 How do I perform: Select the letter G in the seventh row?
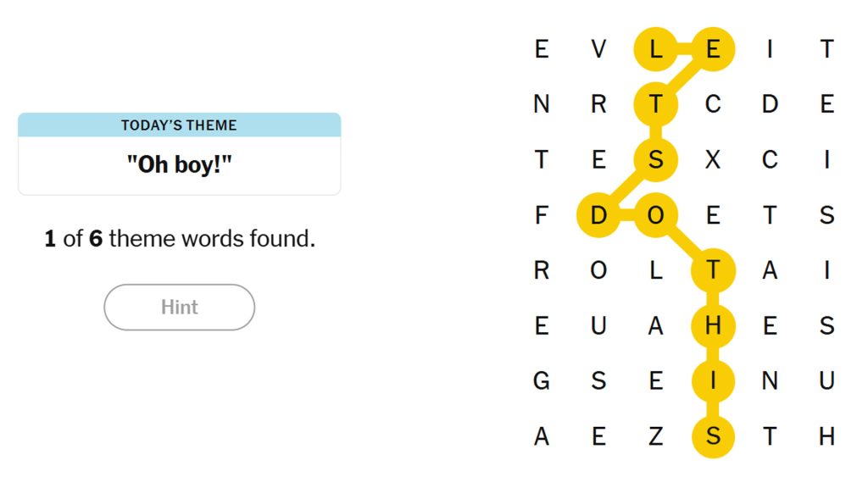click(541, 380)
